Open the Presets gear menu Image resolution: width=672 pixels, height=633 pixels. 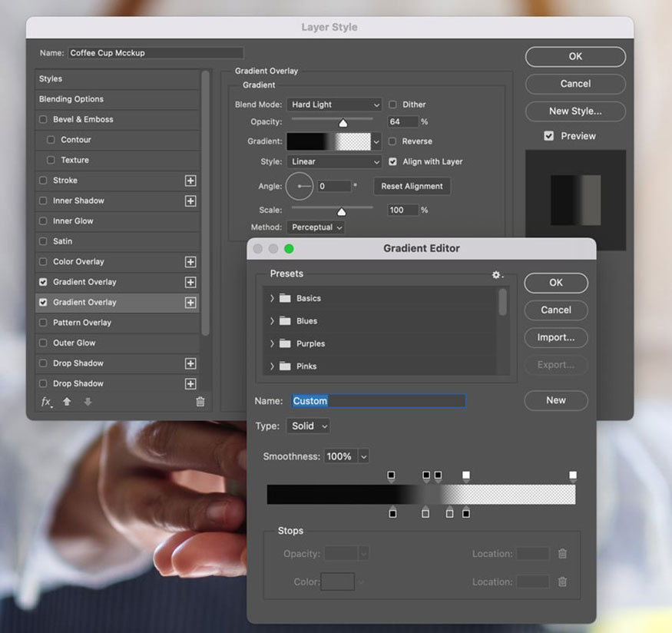click(x=497, y=275)
